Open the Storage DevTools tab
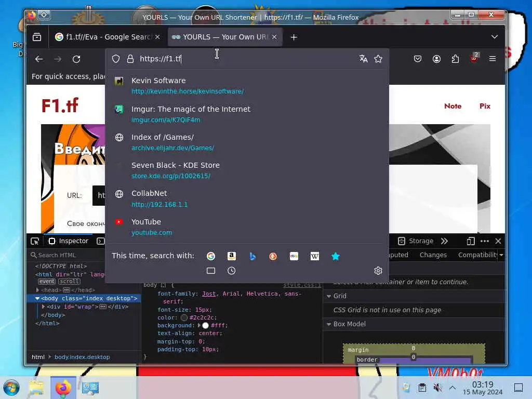Image resolution: width=532 pixels, height=399 pixels. (x=415, y=241)
